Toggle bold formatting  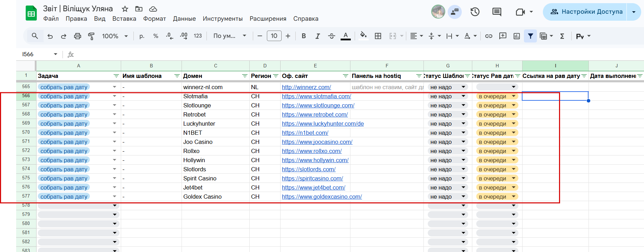pos(304,36)
